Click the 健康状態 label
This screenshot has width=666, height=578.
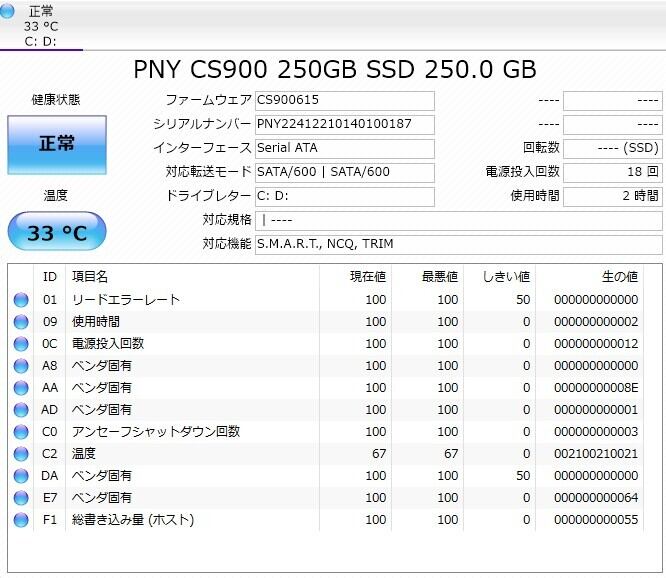[56, 100]
